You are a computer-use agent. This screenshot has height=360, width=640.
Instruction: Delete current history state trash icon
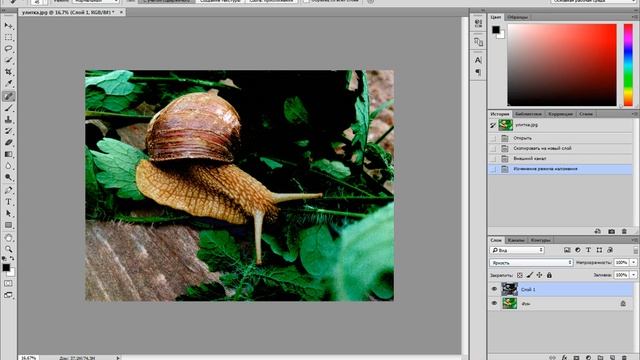click(x=624, y=231)
